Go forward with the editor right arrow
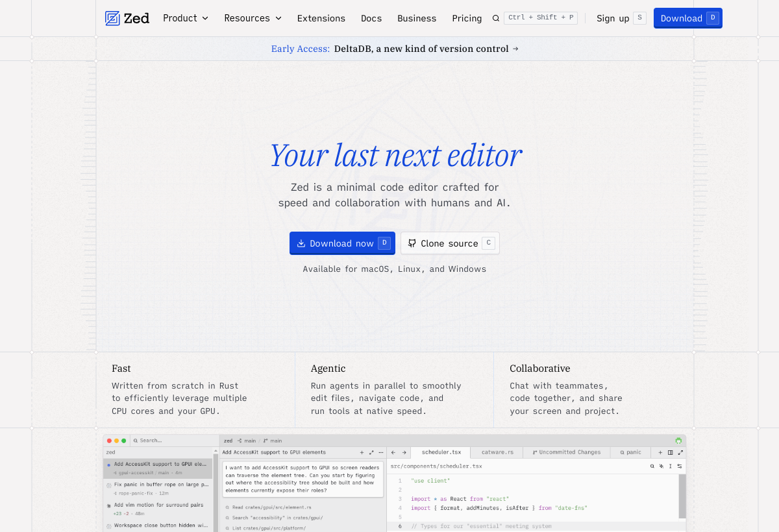Screen dimensions: 779x532 (404, 452)
